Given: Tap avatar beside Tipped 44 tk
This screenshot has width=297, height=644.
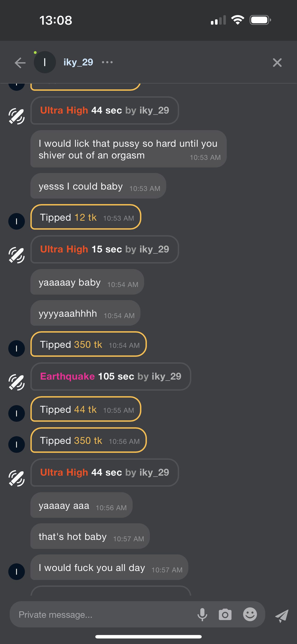Looking at the screenshot, I should coord(17,413).
